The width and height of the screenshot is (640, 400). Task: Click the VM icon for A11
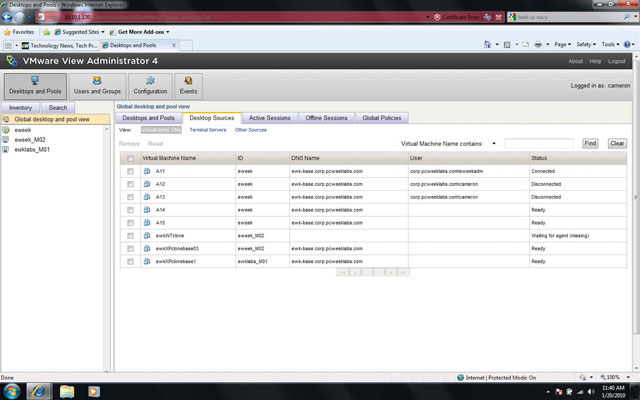(147, 171)
